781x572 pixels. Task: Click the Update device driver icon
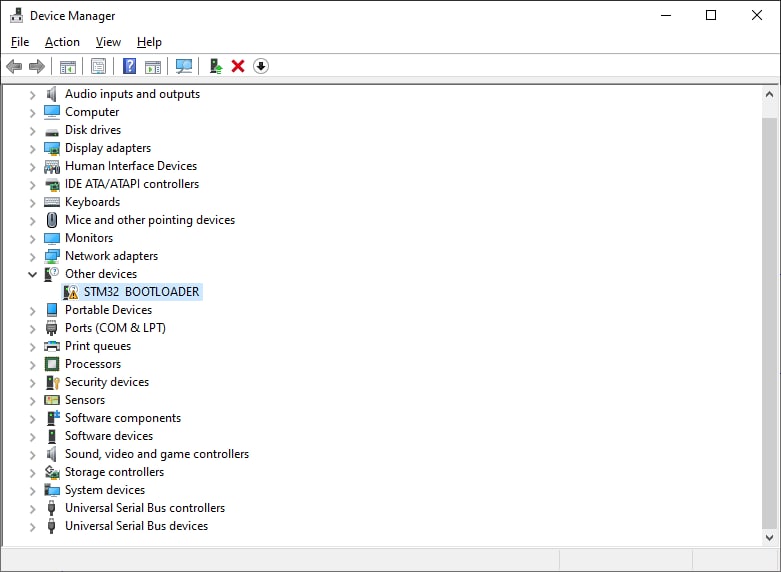(216, 66)
